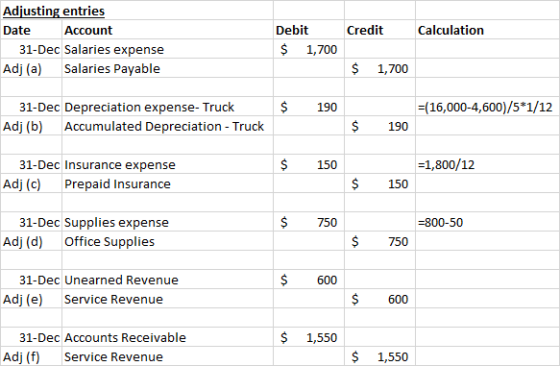Select the 'Adj (f)' label cell
Image resolution: width=560 pixels, height=366 pixels.
point(31,357)
